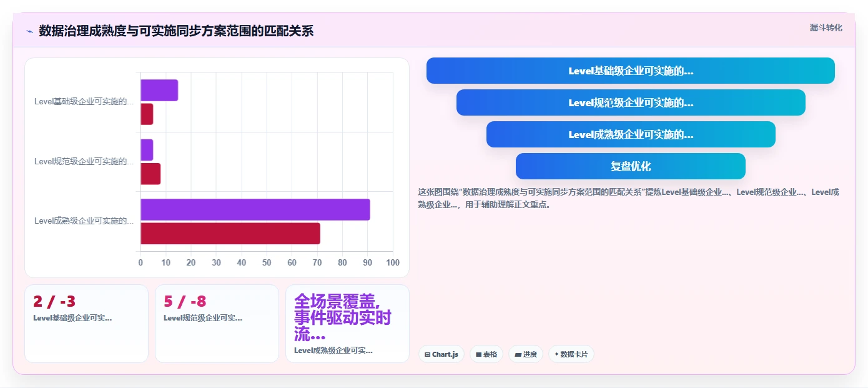Click the 数据卡片 sparkle icon
Screen dimensions: 868x388
pos(556,354)
